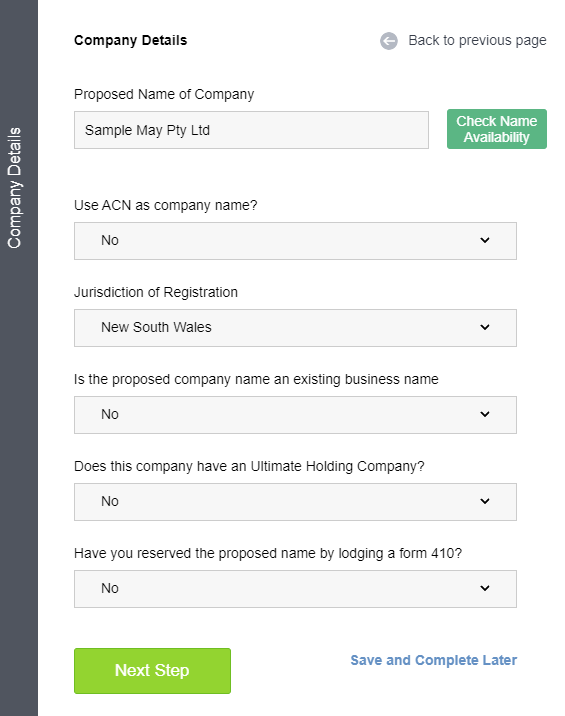
Task: Click the chevron in the ACN dropdown
Action: pos(485,240)
